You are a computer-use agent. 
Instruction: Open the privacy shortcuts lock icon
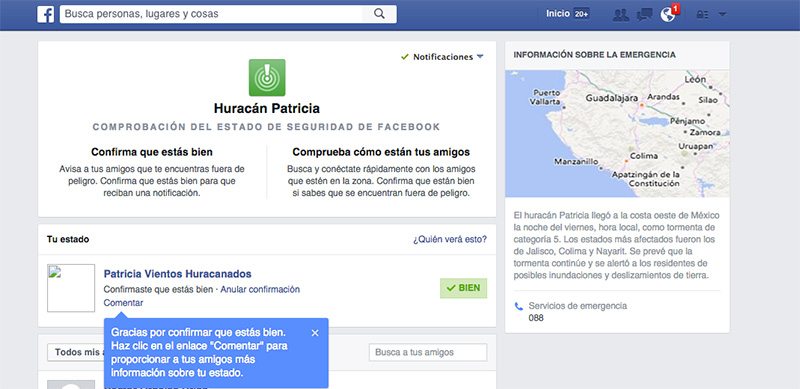(703, 15)
